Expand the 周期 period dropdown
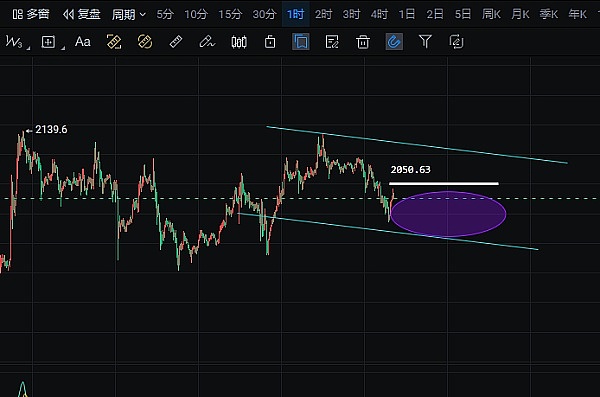 click(129, 15)
